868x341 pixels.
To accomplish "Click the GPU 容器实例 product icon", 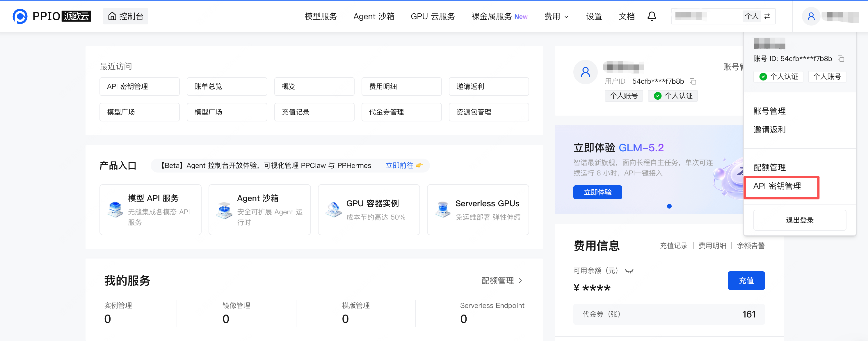I will pyautogui.click(x=334, y=209).
